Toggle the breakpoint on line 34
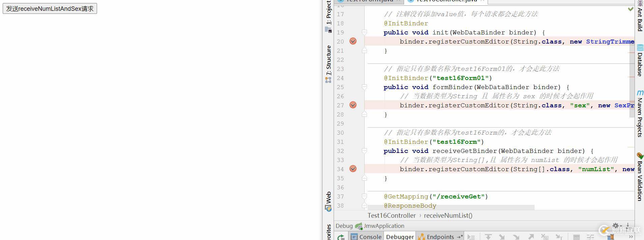The width and height of the screenshot is (644, 240). 353,169
